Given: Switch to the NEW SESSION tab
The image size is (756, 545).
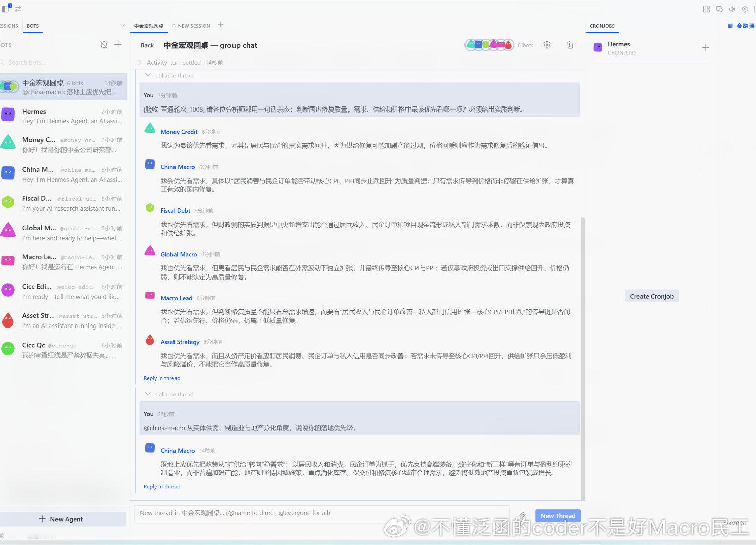Looking at the screenshot, I should click(x=191, y=26).
